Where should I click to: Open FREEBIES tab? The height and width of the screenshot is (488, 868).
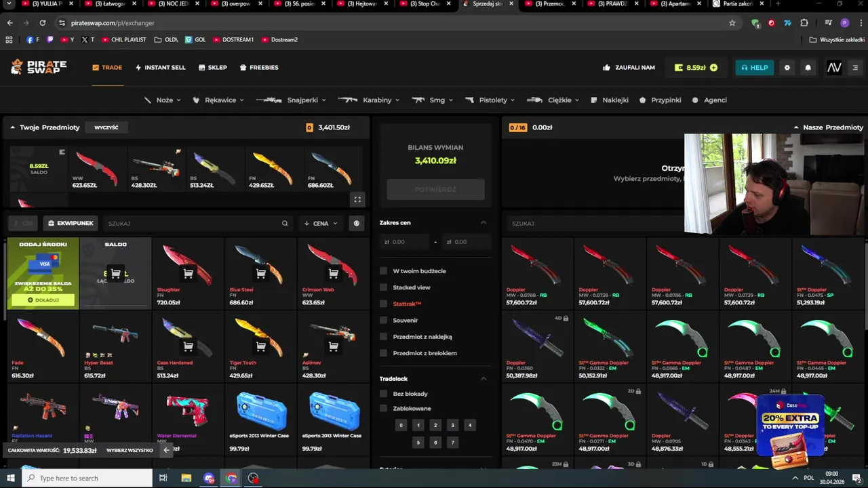[259, 68]
